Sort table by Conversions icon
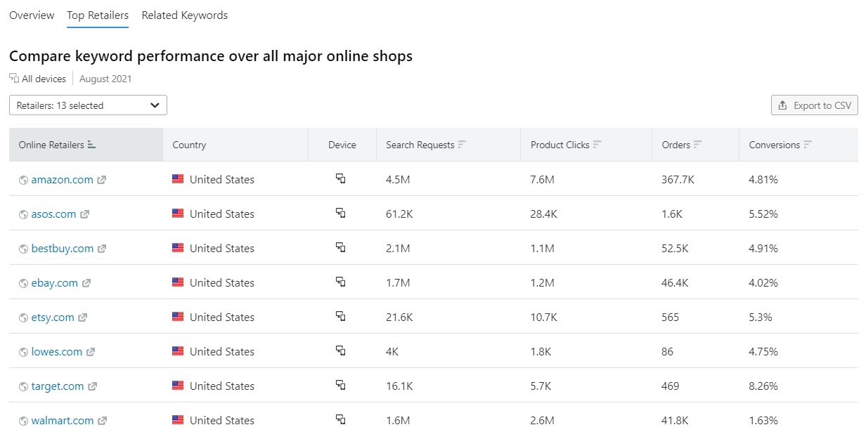Screen dimensions: 868x439 tap(808, 145)
